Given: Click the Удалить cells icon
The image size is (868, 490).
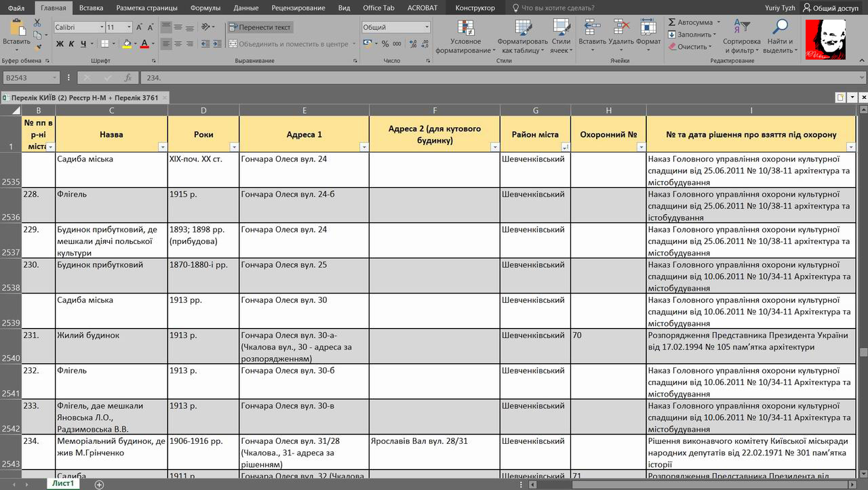Looking at the screenshot, I should (620, 28).
